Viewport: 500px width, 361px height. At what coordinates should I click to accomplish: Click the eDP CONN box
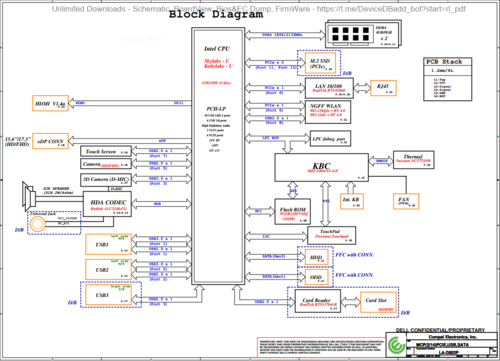pyautogui.click(x=50, y=141)
